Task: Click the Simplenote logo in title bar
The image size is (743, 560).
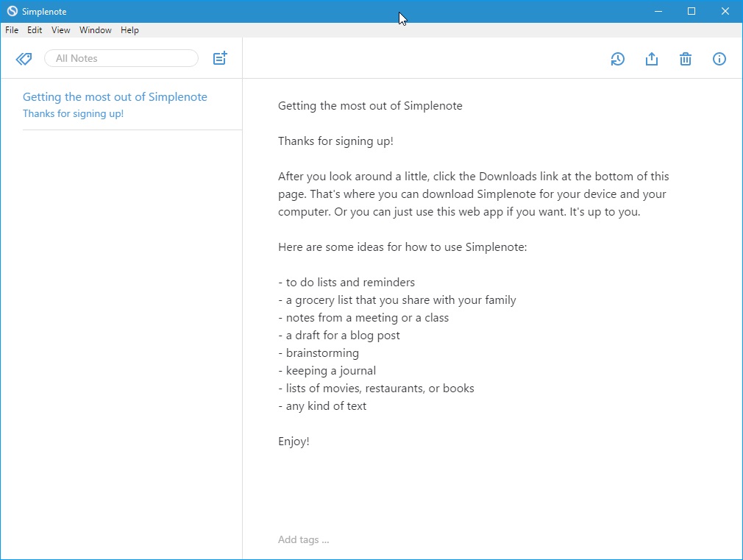Action: tap(12, 11)
